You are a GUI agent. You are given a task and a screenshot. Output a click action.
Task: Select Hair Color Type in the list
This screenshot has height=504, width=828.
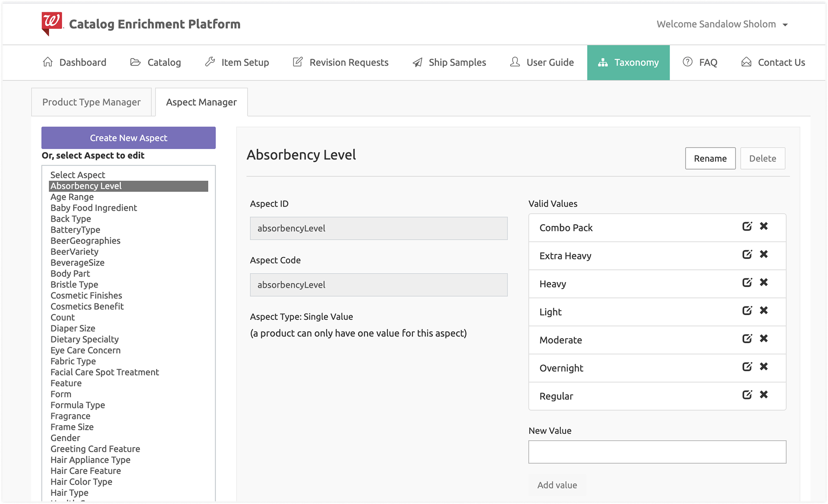pyautogui.click(x=82, y=482)
